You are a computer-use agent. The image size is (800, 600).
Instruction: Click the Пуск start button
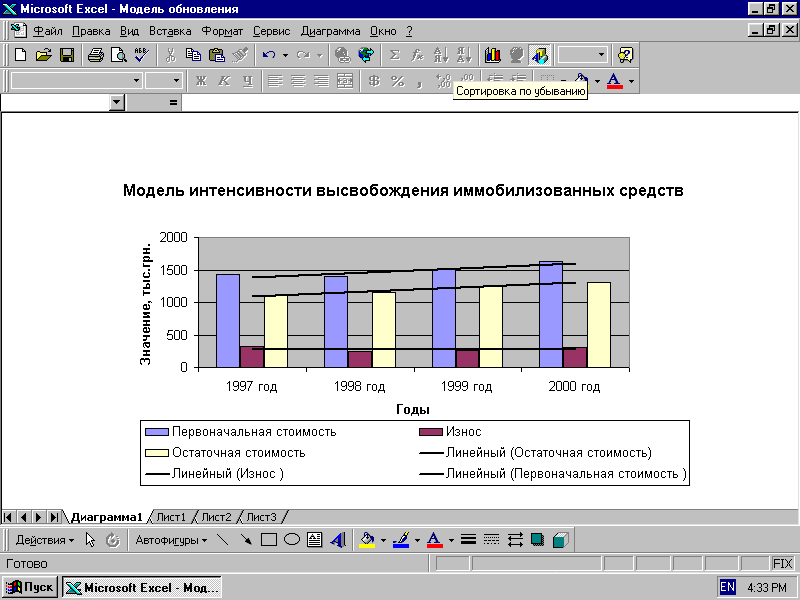pos(31,587)
